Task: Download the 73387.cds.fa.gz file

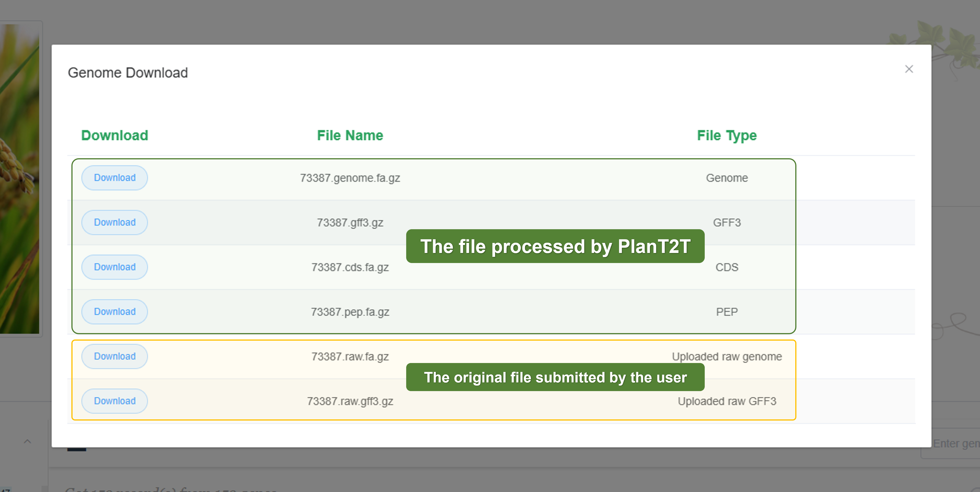Action: point(114,267)
